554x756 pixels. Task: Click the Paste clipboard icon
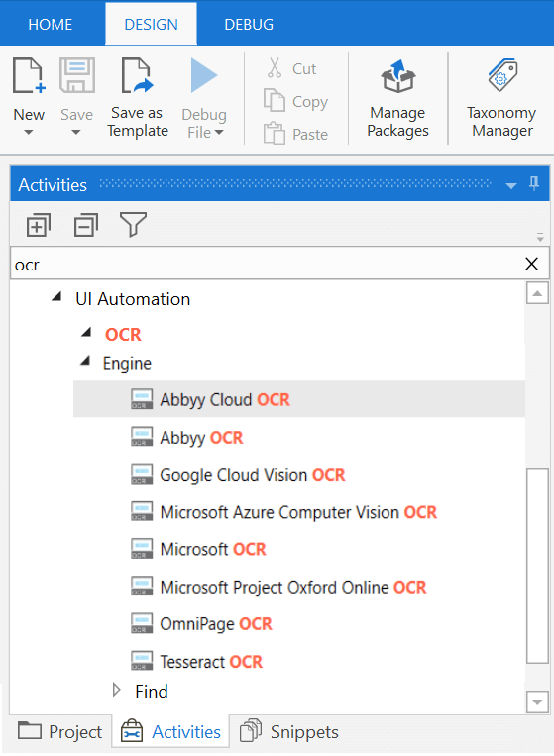point(275,133)
